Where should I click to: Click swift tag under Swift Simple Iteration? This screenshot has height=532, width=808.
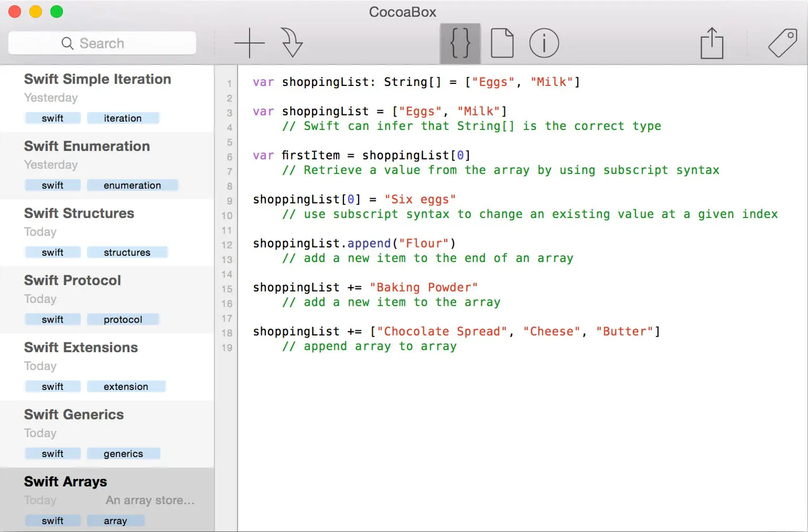pos(52,118)
